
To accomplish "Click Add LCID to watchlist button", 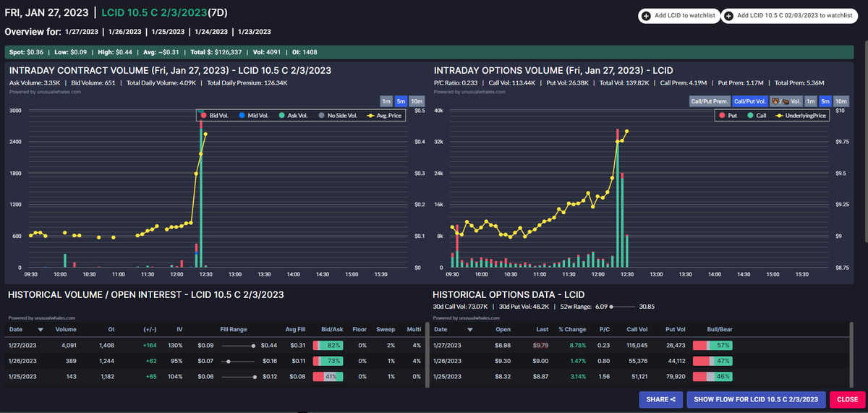I will coord(678,15).
